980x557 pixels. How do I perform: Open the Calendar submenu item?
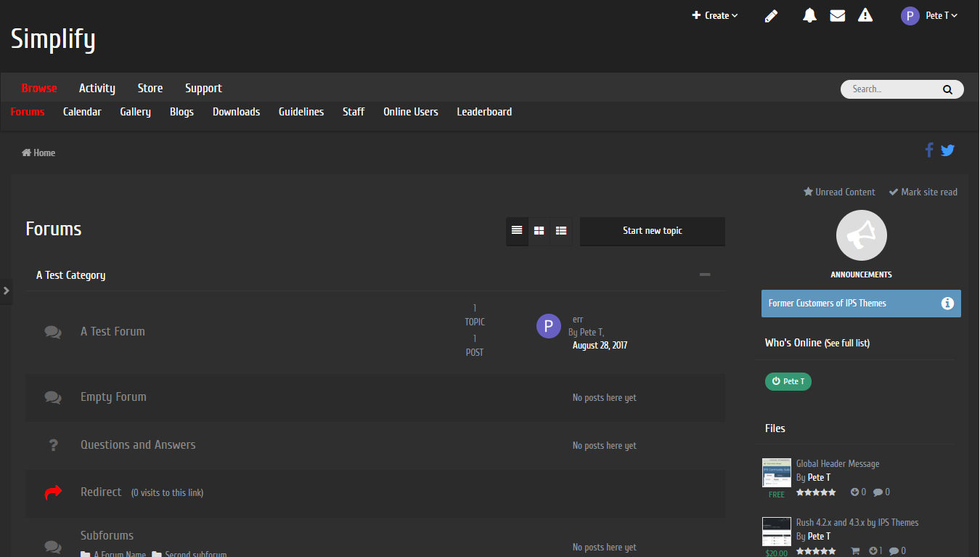[x=82, y=112]
